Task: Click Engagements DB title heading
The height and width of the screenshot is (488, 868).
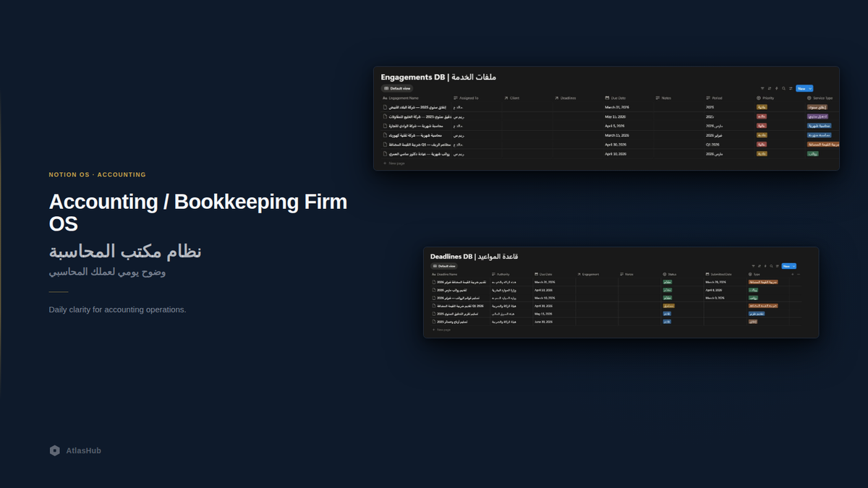Action: point(438,77)
